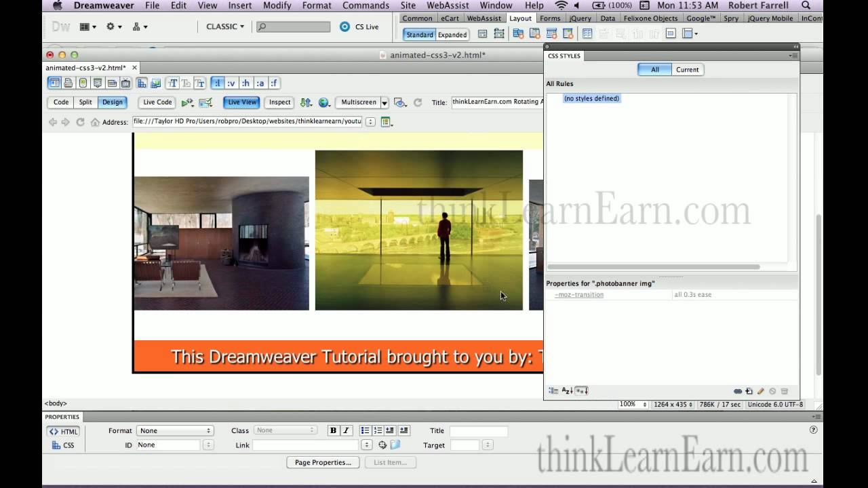Open the CLASSIC workspace dropdown

pyautogui.click(x=226, y=27)
